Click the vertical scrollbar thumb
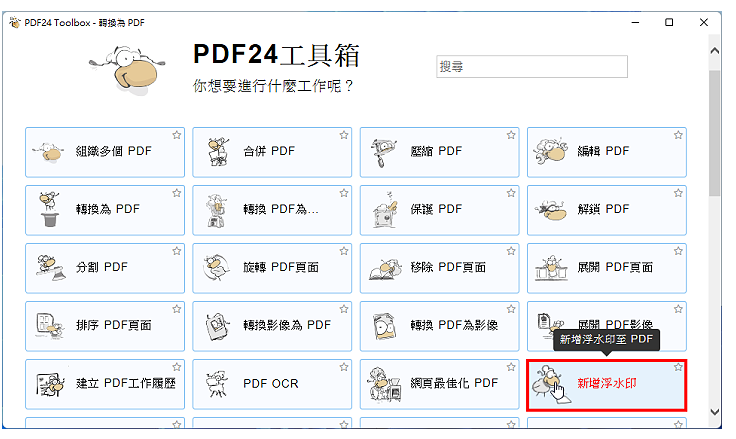736x439 pixels. tap(715, 133)
